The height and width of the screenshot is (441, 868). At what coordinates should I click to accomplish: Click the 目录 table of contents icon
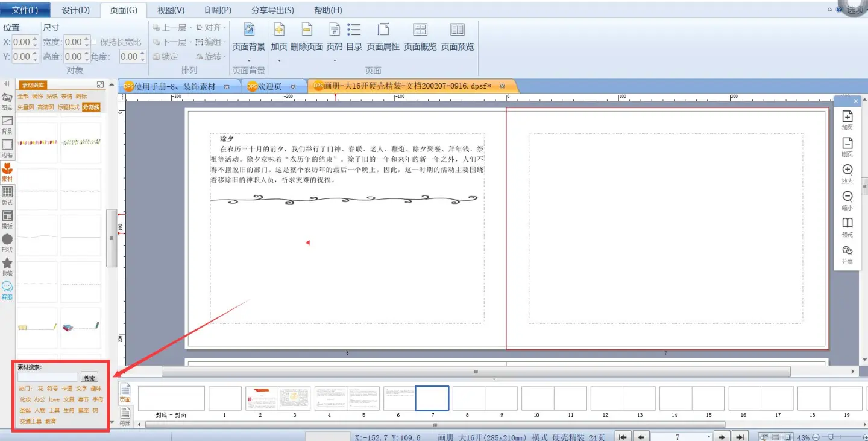point(354,36)
